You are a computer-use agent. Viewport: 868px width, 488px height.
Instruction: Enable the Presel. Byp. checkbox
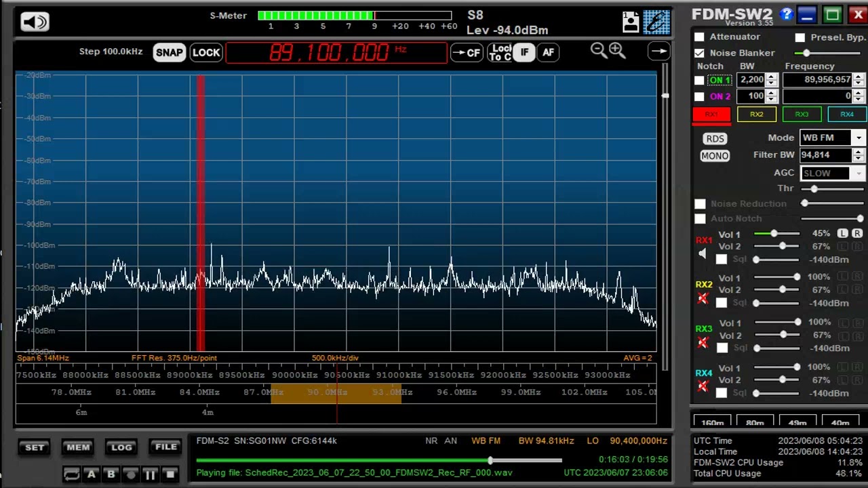[800, 37]
